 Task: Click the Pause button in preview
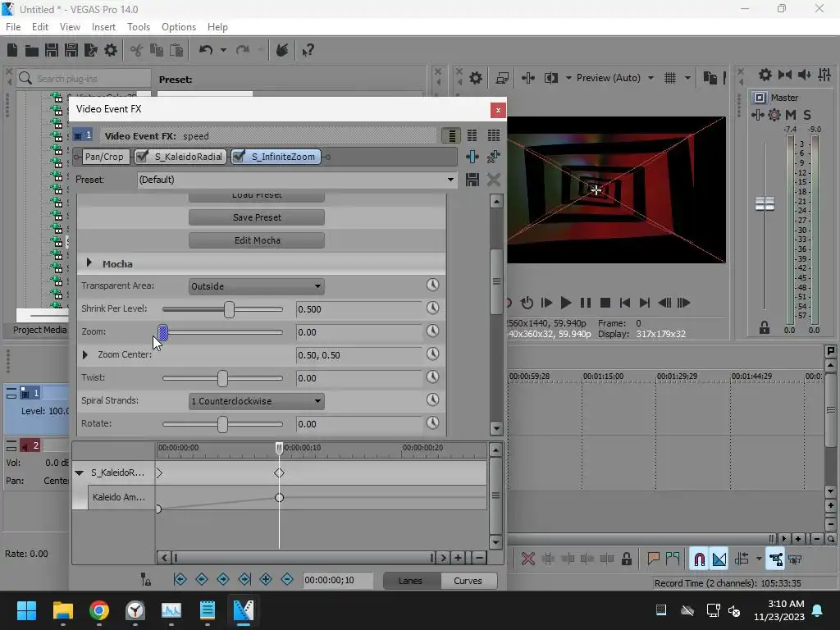(586, 303)
